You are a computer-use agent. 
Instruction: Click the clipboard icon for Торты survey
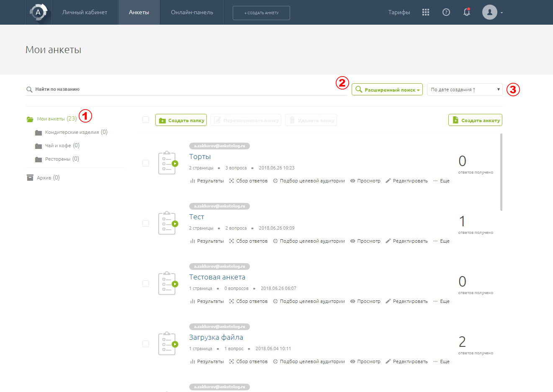pos(167,163)
